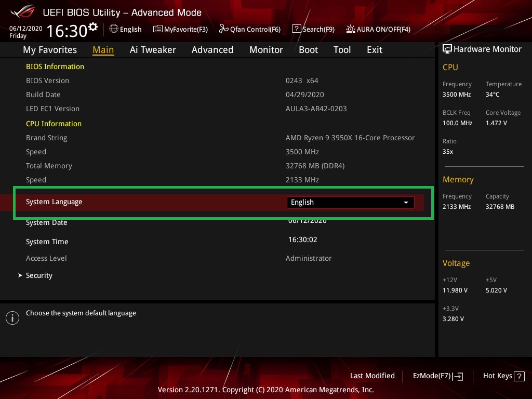Click the CPU temperature reading 34°C

[493, 95]
